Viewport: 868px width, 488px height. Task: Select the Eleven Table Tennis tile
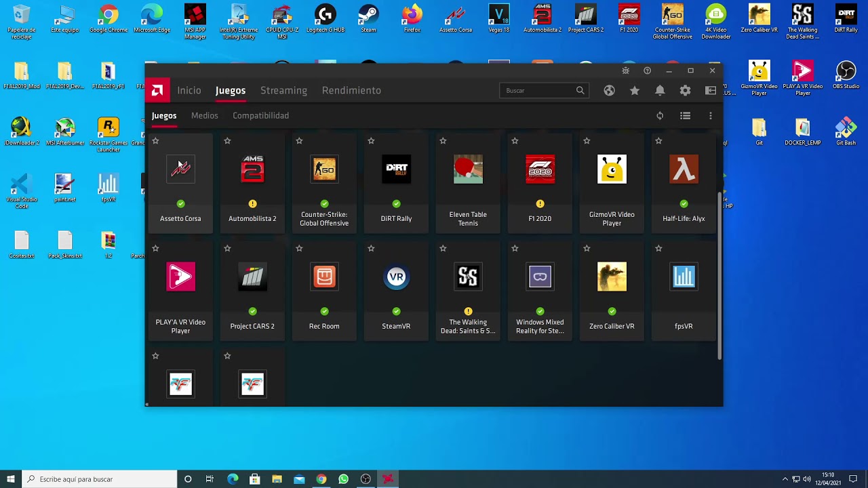pyautogui.click(x=468, y=182)
